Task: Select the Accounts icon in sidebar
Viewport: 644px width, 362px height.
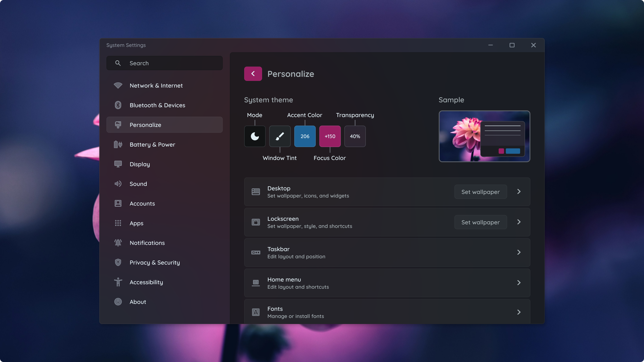Action: pos(118,203)
